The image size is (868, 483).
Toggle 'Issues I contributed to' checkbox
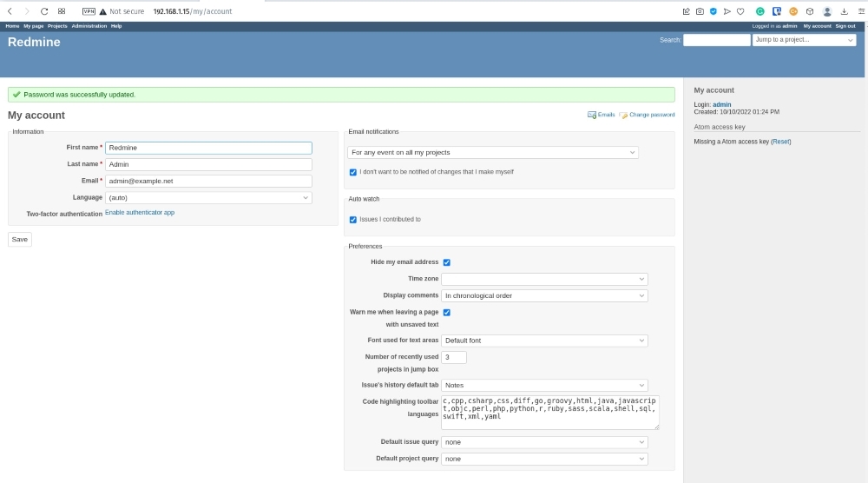tap(353, 220)
